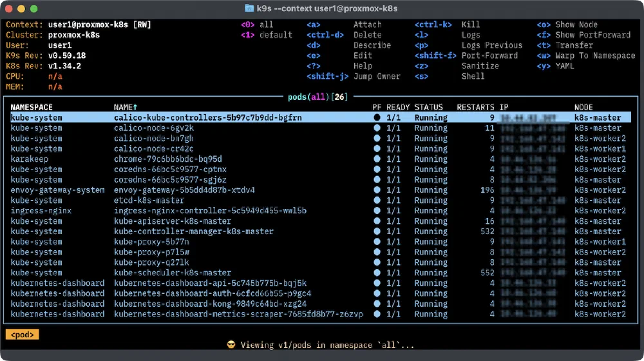Image resolution: width=644 pixels, height=361 pixels.
Task: Click the Describe shortcut in the menu
Action: 372,45
